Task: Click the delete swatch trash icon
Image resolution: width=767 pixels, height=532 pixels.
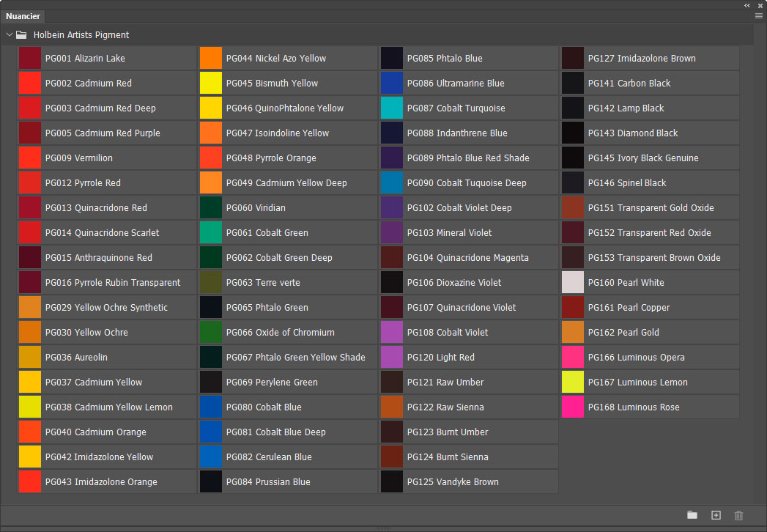Action: coord(738,515)
